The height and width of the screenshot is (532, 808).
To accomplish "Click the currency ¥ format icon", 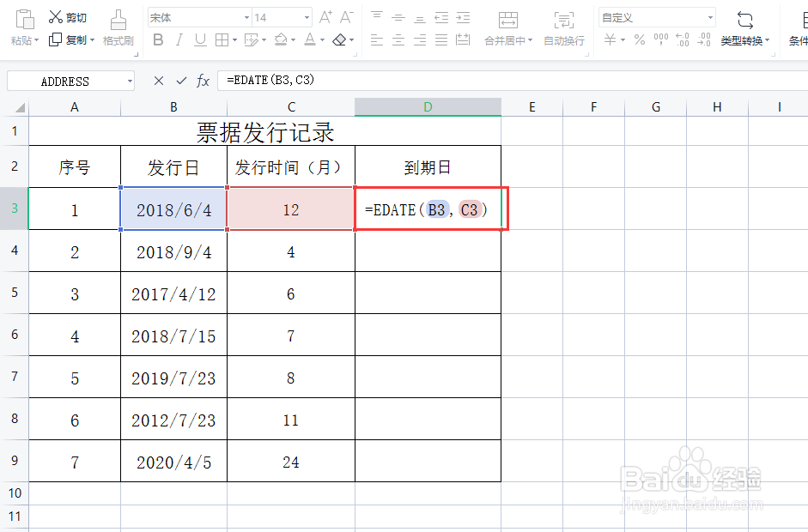I will (x=611, y=39).
